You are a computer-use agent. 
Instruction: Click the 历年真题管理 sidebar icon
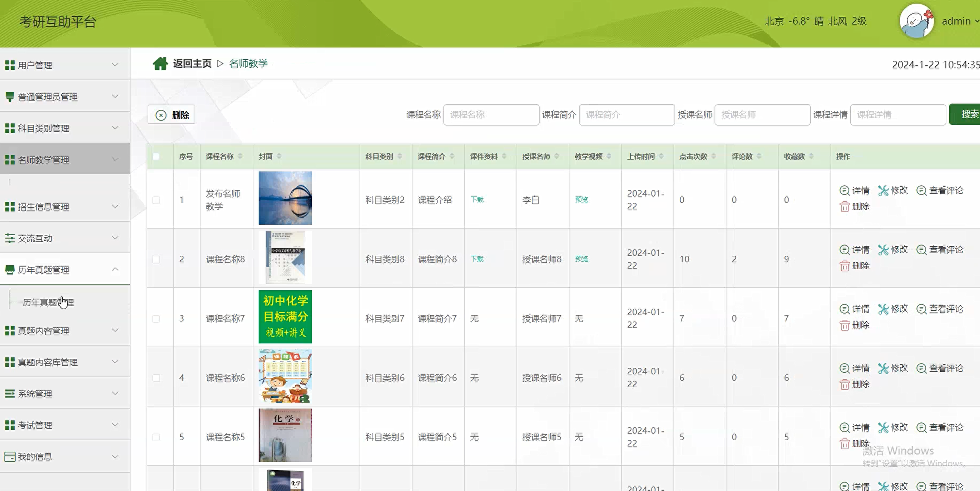coord(10,270)
